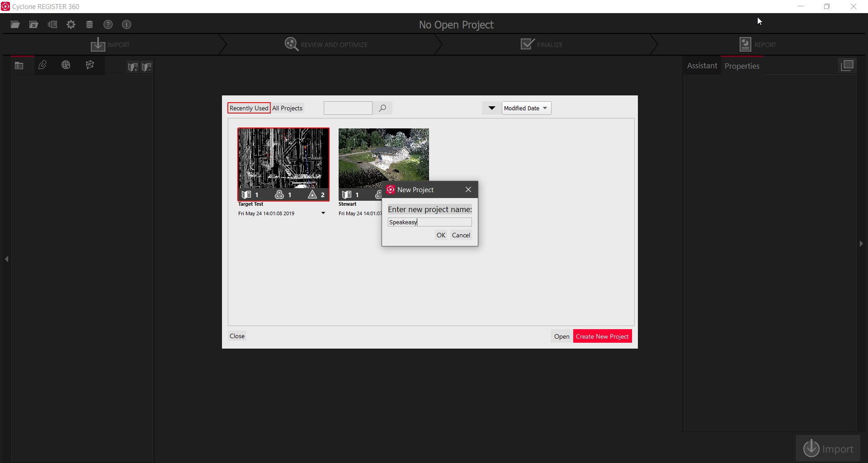Click the Cyclone app icon in title bar
The height and width of the screenshot is (463, 868).
[x=5, y=6]
